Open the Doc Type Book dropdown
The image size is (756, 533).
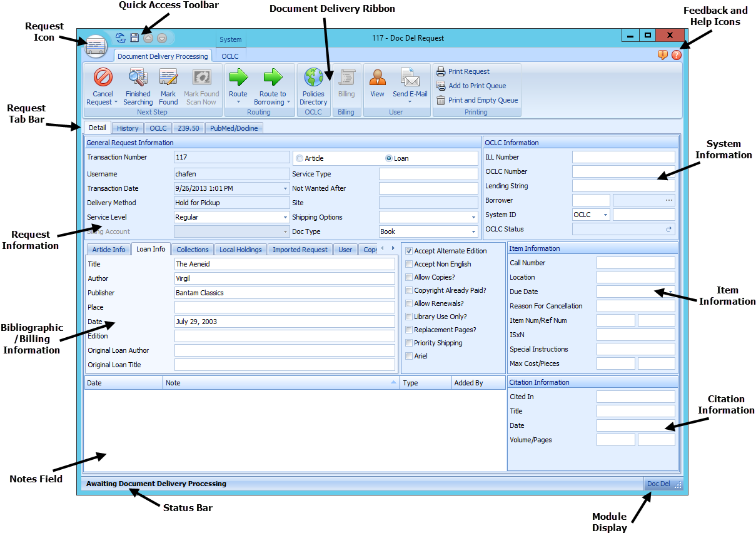[473, 231]
